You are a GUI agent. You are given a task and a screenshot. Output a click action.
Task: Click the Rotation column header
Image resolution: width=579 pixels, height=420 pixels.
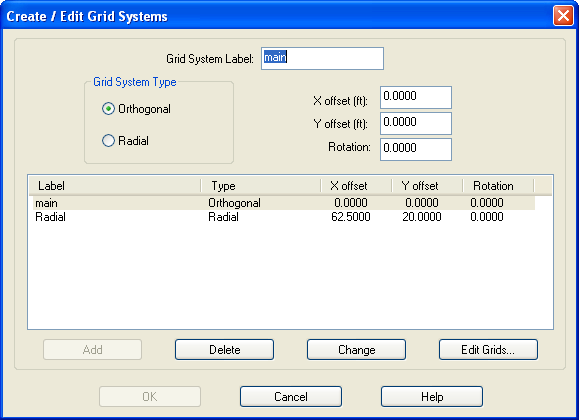[498, 186]
